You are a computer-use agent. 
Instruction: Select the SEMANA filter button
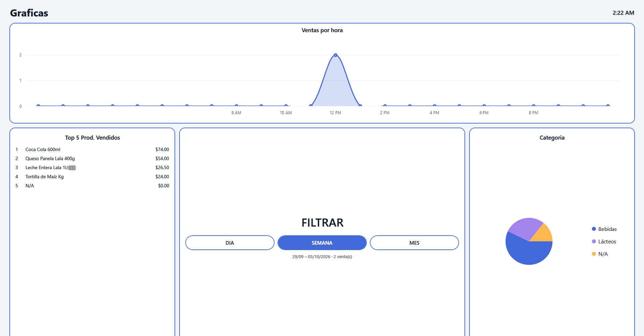pyautogui.click(x=322, y=243)
